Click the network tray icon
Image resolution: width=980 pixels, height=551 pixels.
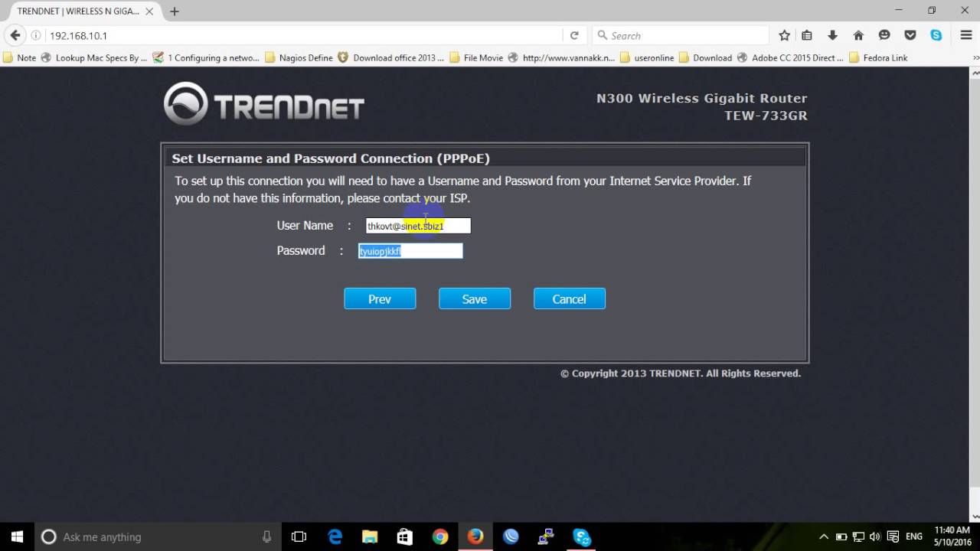858,536
